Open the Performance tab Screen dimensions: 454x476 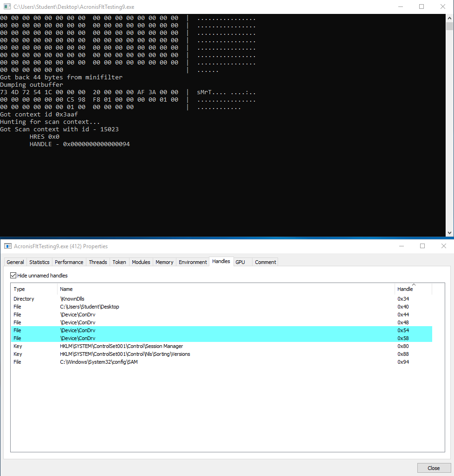69,262
